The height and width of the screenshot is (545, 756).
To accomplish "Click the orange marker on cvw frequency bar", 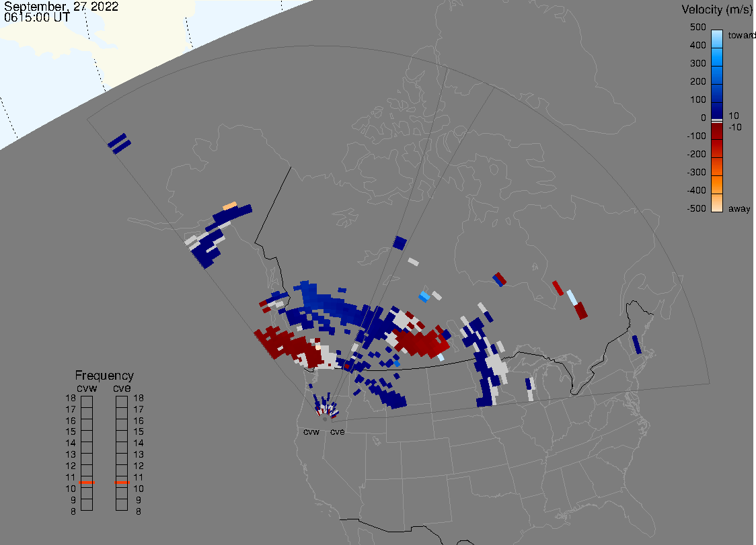I will (87, 483).
